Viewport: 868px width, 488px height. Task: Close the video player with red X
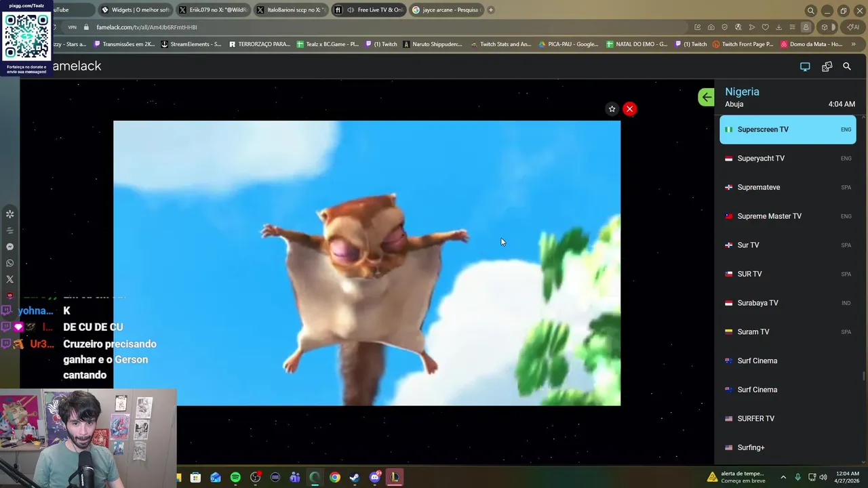coord(629,109)
